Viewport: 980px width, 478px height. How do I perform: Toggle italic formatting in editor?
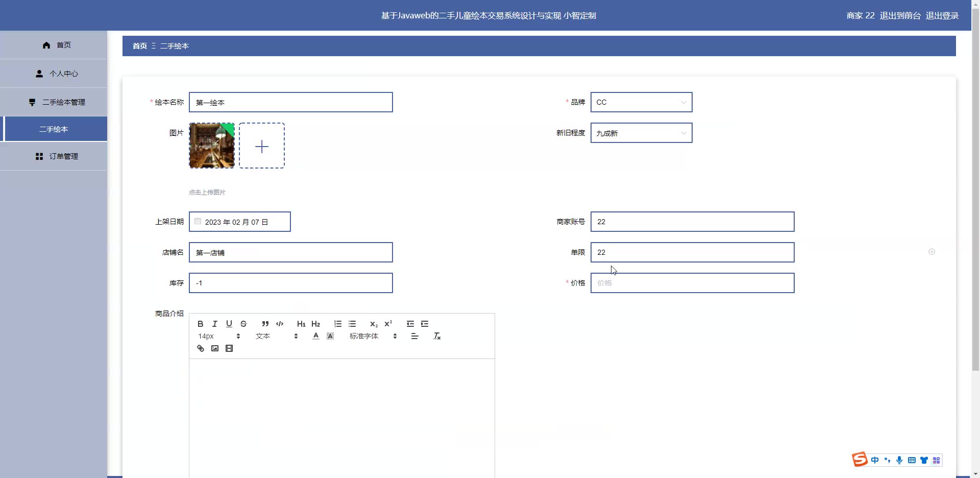click(215, 324)
